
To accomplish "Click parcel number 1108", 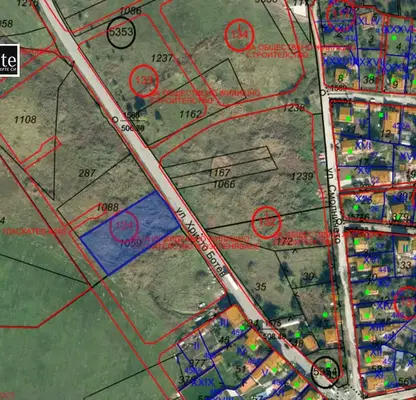I will point(25,119).
